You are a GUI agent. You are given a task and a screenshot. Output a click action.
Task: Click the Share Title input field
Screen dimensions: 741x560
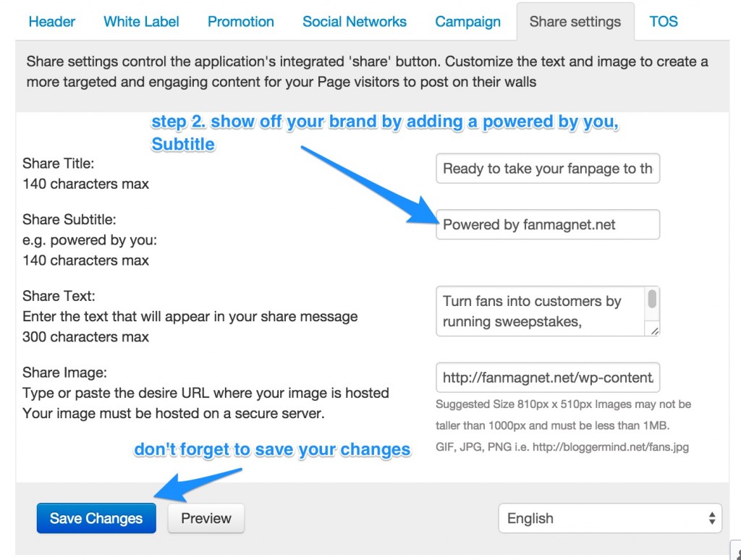pyautogui.click(x=548, y=169)
